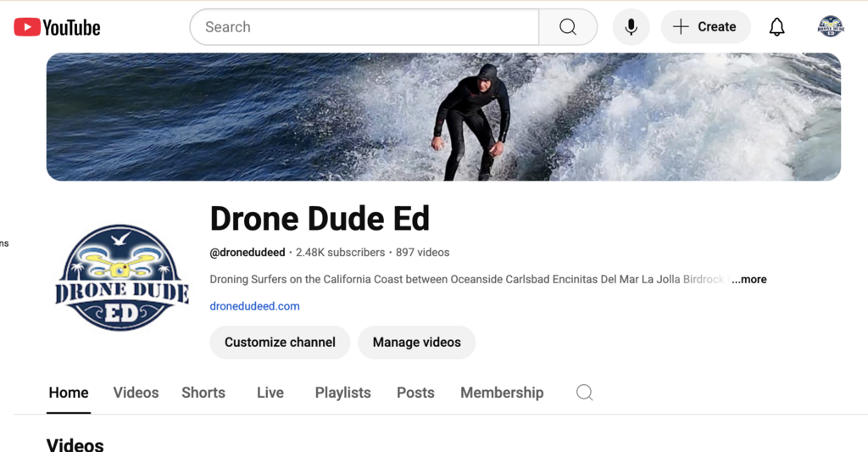Click in the Search input field
The image size is (868, 452).
point(364,27)
